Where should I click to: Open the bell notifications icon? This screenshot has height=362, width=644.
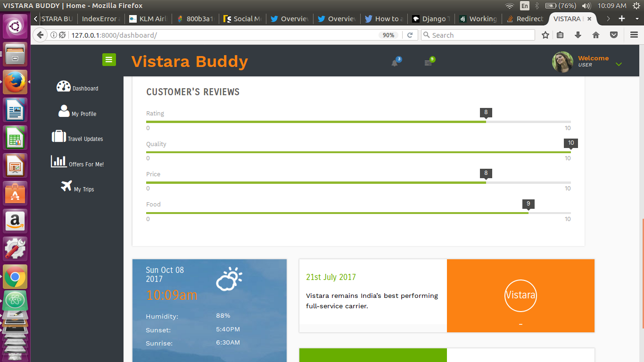pos(395,63)
